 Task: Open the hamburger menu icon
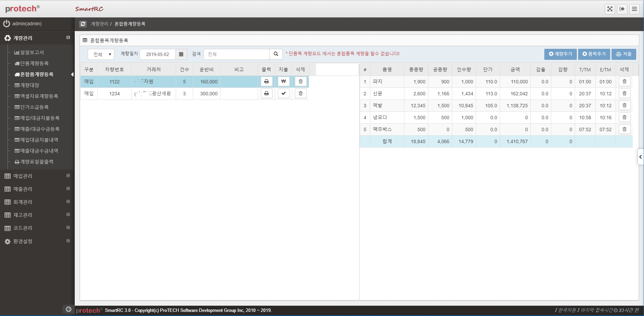click(x=634, y=9)
